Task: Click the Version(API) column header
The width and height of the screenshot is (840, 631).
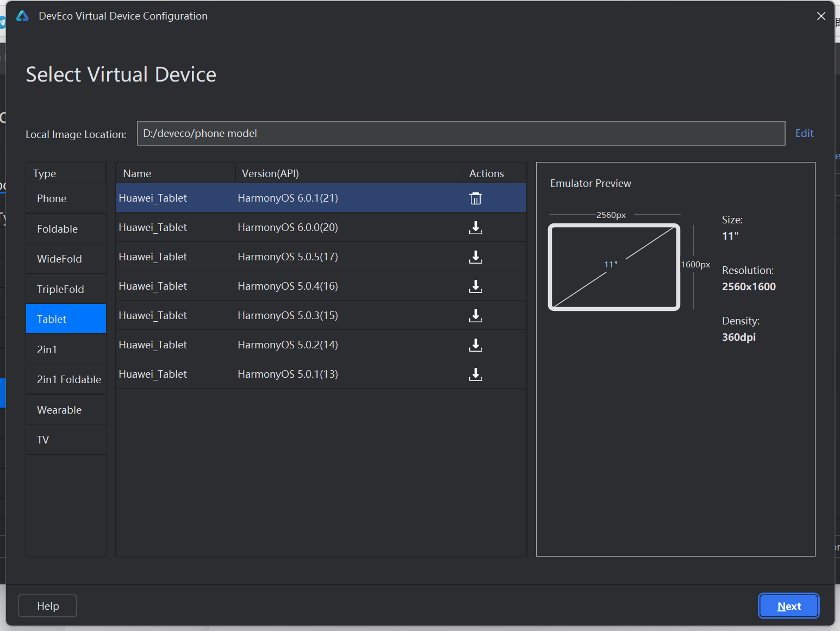Action: [x=349, y=173]
